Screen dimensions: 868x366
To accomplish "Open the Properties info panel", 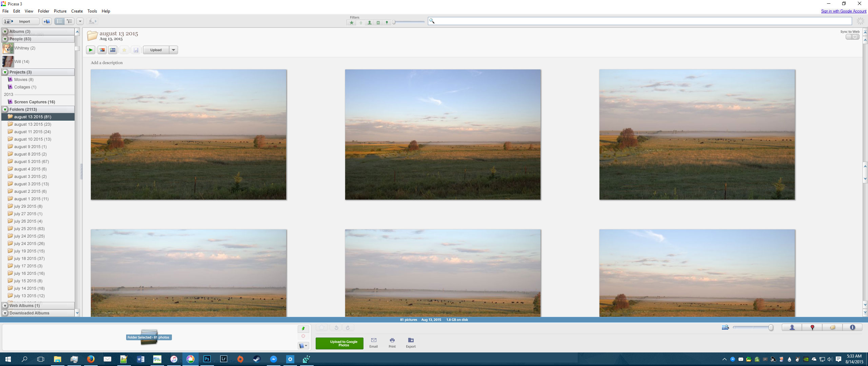I will coord(852,327).
